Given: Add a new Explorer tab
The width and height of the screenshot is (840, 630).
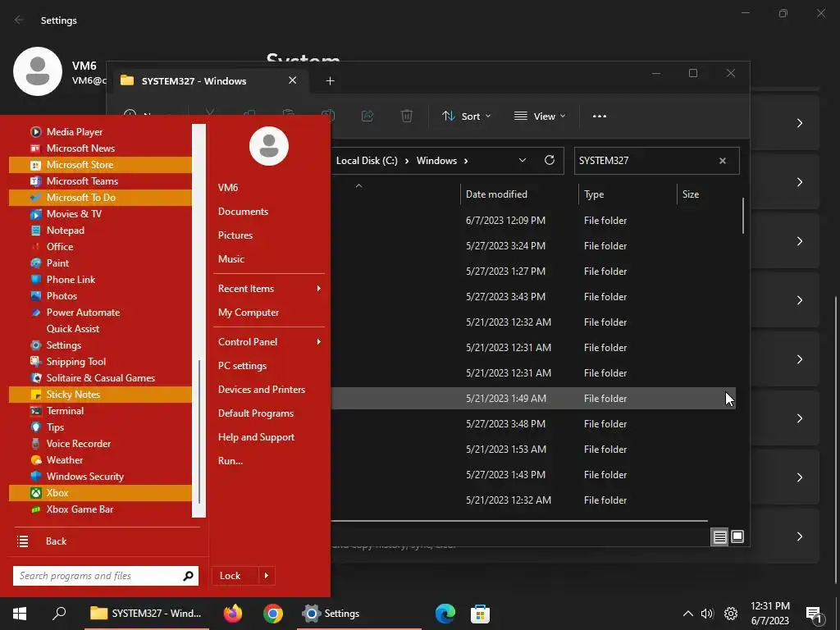Looking at the screenshot, I should pyautogui.click(x=330, y=81).
